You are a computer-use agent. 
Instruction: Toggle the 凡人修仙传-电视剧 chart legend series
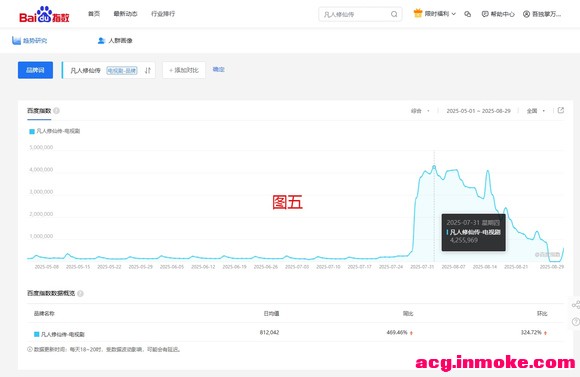click(54, 131)
